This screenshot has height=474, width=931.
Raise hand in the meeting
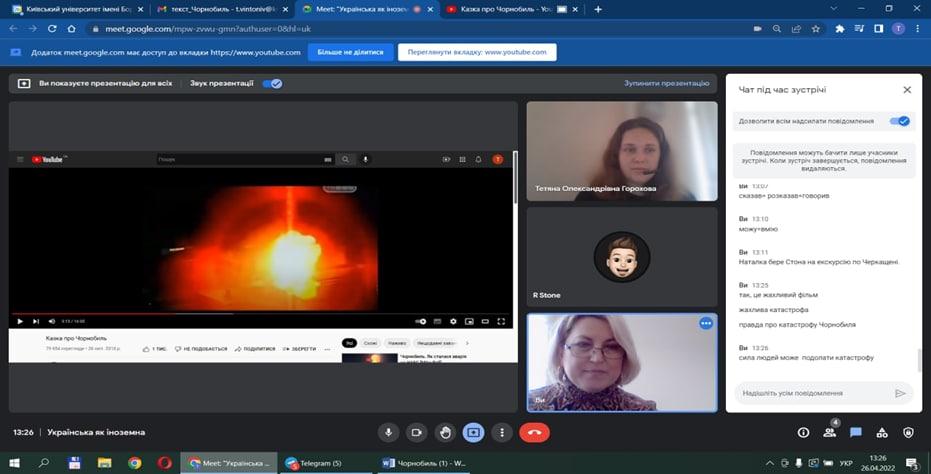[x=445, y=432]
